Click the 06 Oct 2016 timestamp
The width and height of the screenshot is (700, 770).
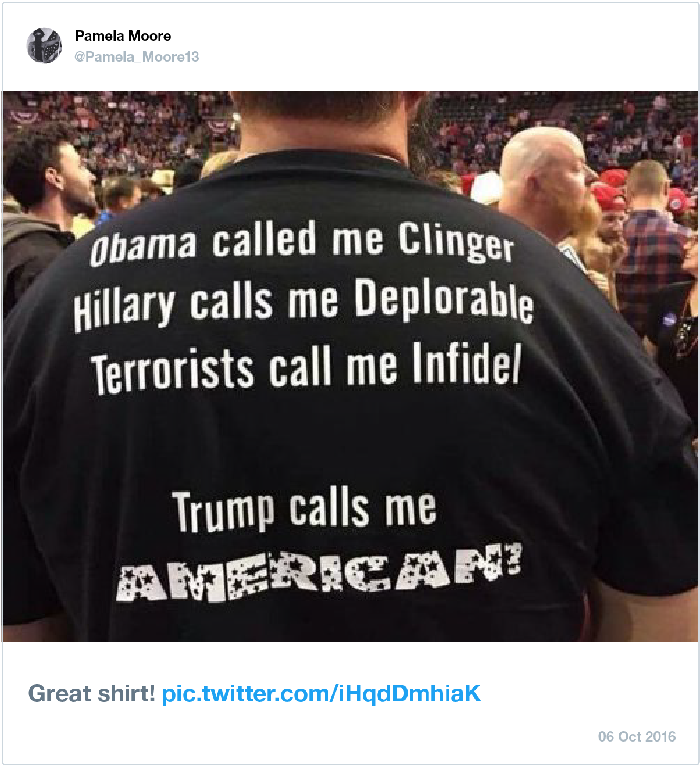click(x=637, y=737)
